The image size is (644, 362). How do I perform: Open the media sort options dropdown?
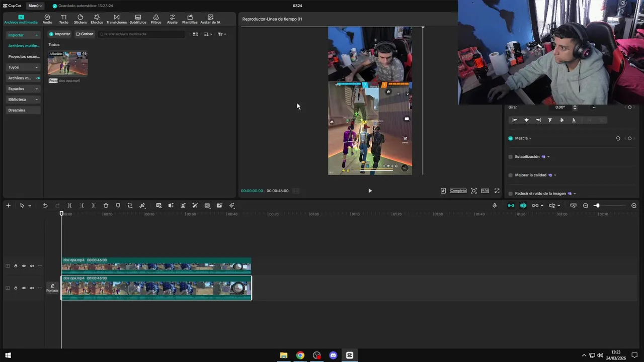(208, 34)
